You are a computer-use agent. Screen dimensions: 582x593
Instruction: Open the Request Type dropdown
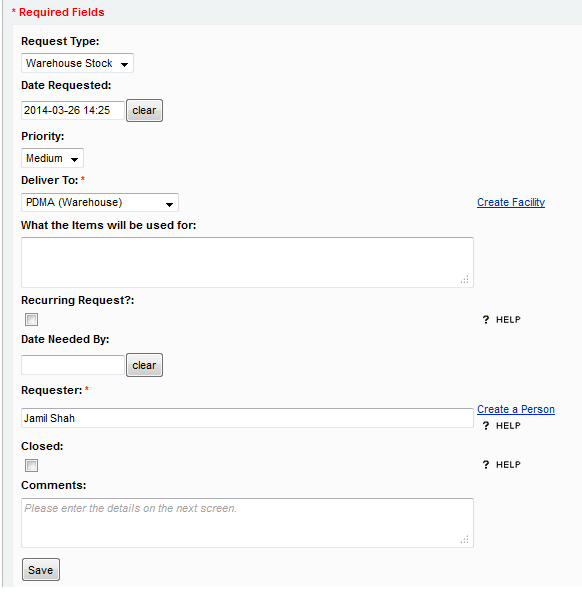click(x=77, y=63)
